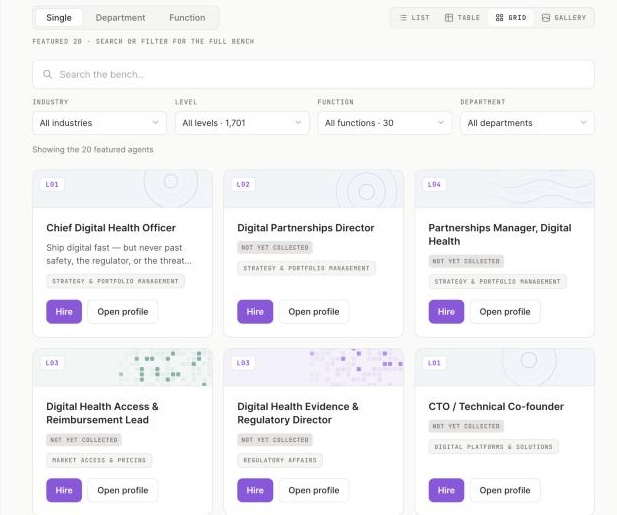Click chevron in All industries dropdown
This screenshot has width=617, height=515.
(155, 123)
